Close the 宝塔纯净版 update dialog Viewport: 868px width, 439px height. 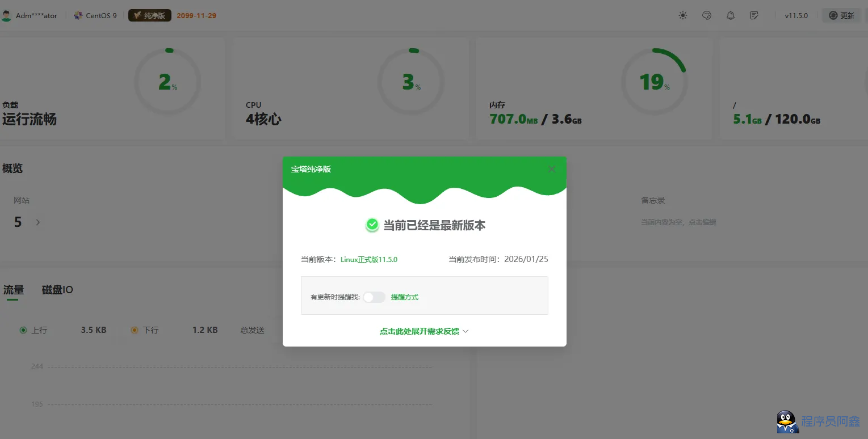(551, 169)
